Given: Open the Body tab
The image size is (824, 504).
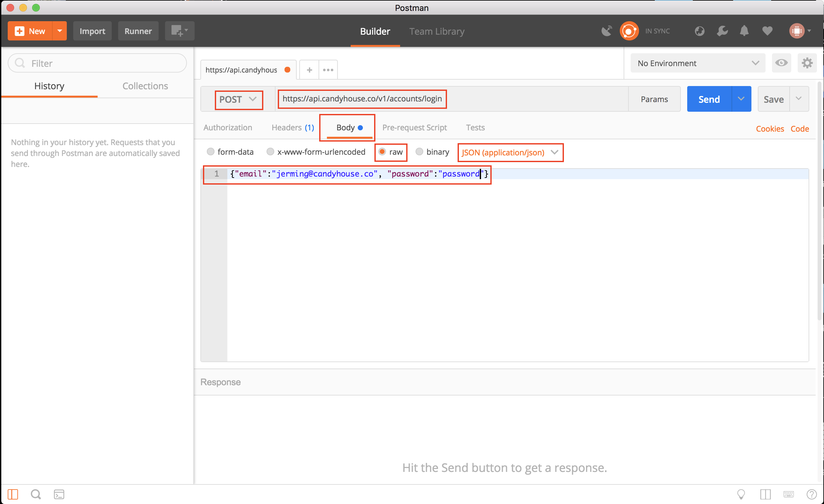Looking at the screenshot, I should click(x=349, y=128).
